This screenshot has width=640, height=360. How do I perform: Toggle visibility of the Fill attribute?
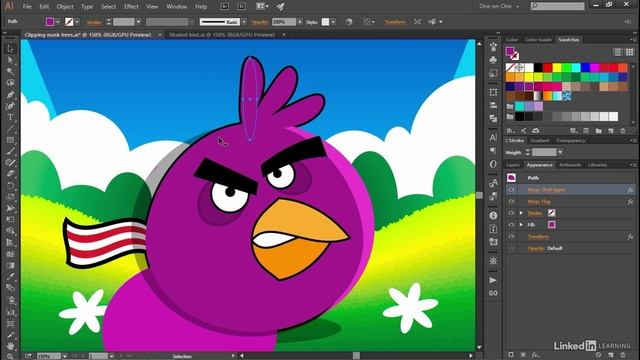511,225
